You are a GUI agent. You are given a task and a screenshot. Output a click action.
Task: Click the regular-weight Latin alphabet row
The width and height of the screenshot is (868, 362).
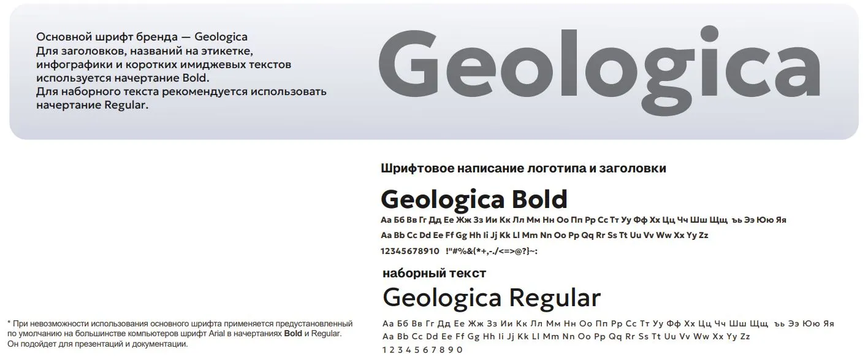[x=566, y=337]
